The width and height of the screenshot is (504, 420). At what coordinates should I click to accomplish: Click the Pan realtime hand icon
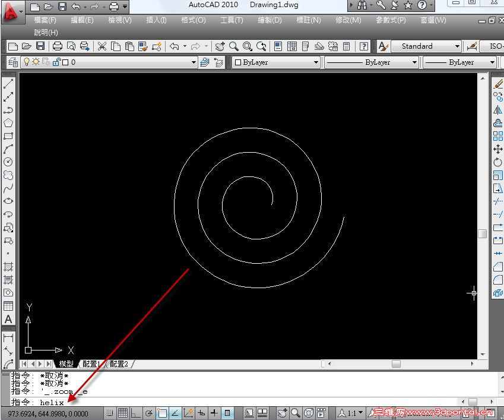pos(220,46)
